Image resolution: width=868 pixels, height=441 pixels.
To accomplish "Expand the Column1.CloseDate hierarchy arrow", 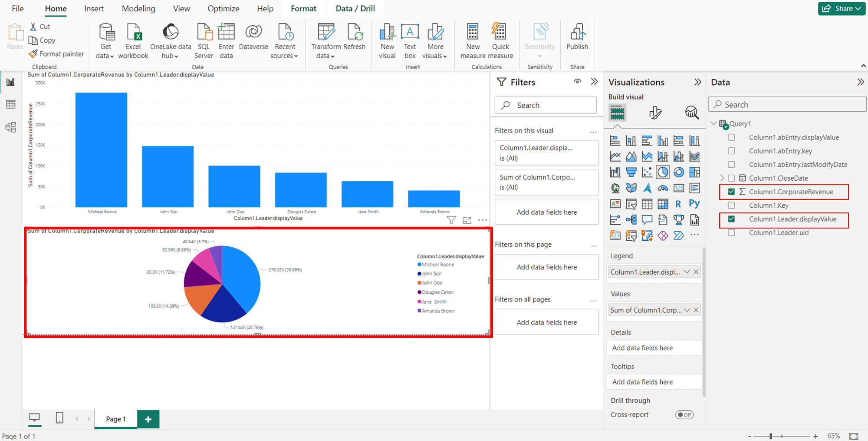I will click(x=722, y=178).
